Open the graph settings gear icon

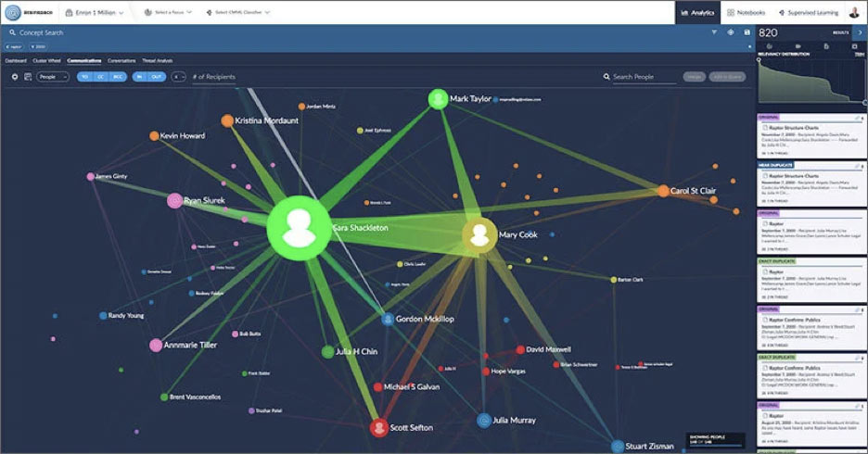pos(15,77)
